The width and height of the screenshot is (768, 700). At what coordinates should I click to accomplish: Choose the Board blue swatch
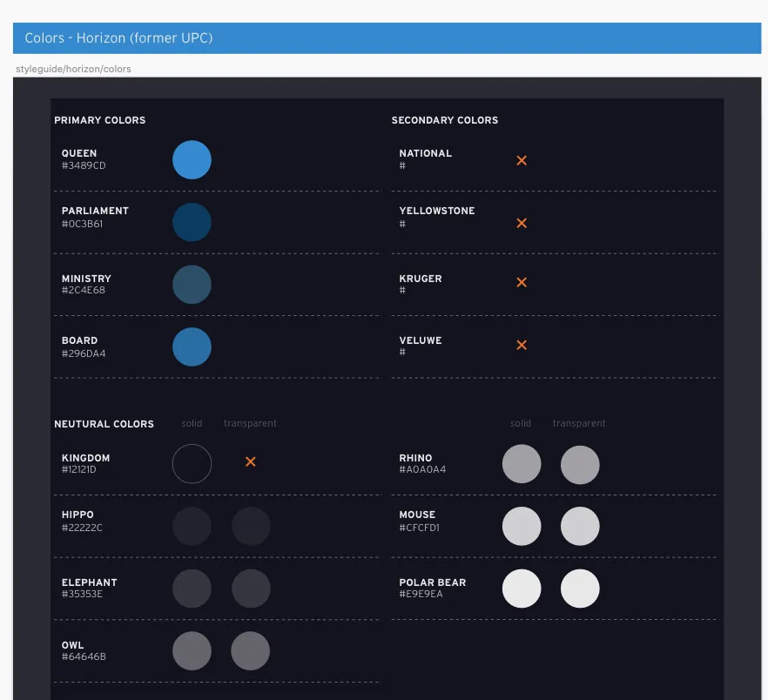click(x=192, y=347)
